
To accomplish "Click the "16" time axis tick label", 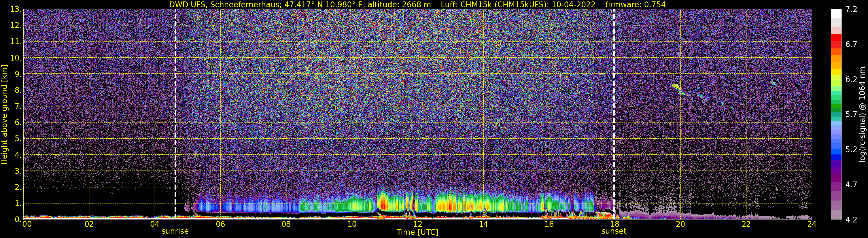I will (x=549, y=224).
